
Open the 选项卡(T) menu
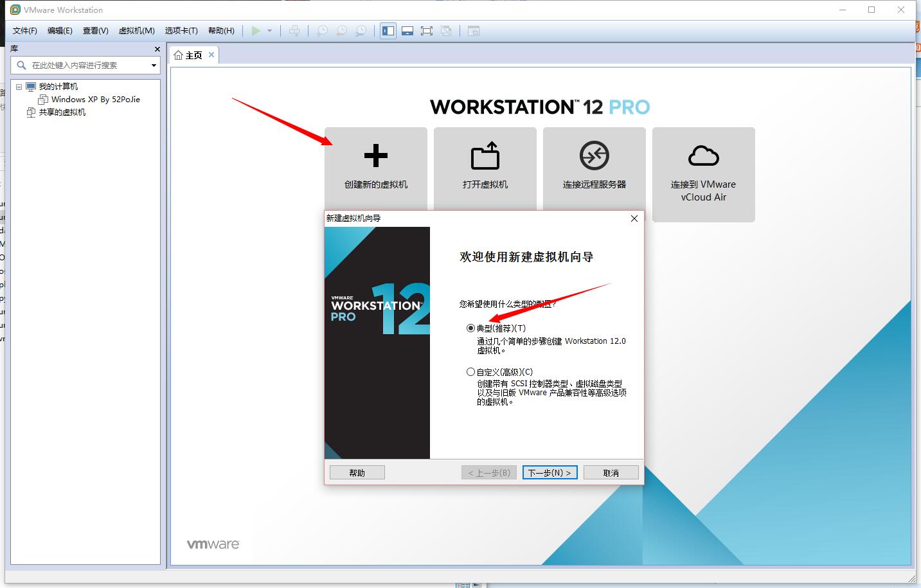(x=181, y=31)
